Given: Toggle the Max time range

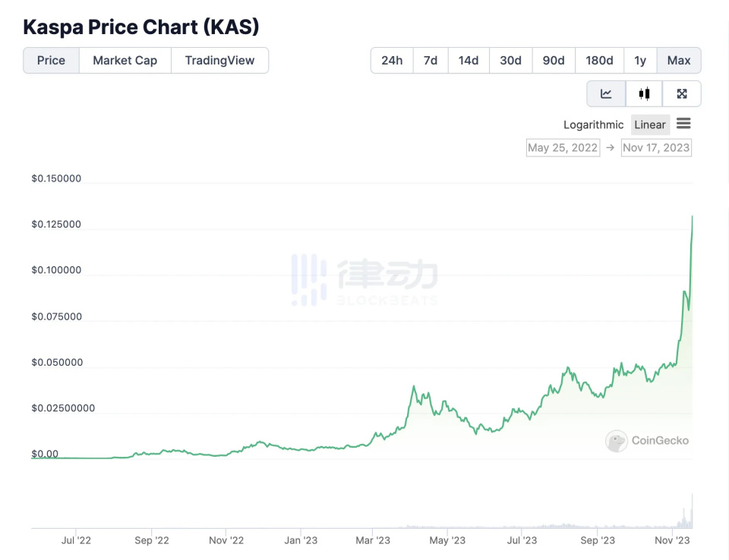Looking at the screenshot, I should (x=678, y=60).
